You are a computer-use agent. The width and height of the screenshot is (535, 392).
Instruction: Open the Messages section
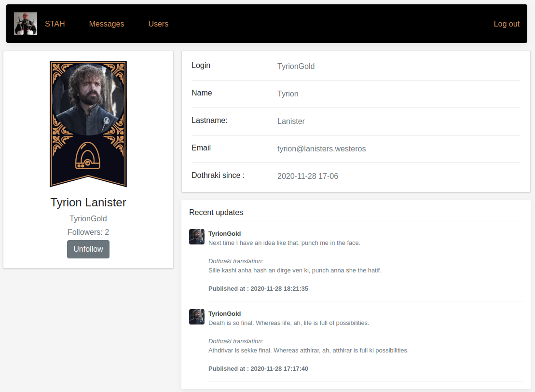[x=106, y=24]
